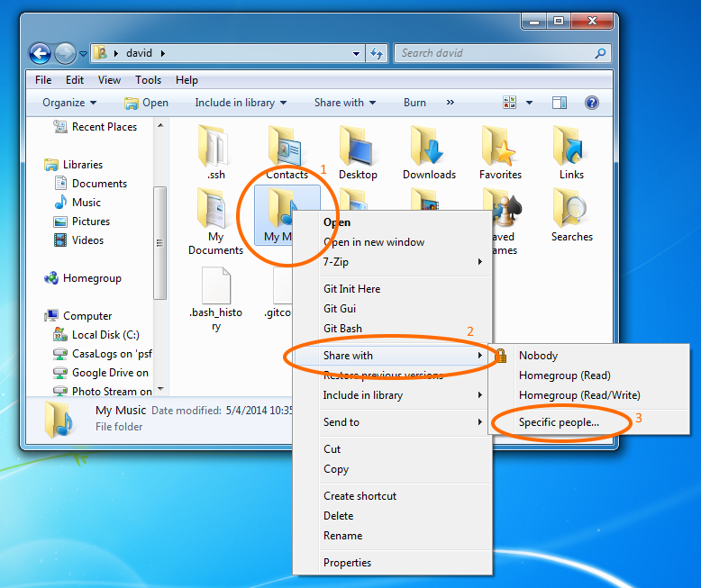Choose Create shortcut in context menu
Image resolution: width=701 pixels, height=588 pixels.
coord(360,496)
